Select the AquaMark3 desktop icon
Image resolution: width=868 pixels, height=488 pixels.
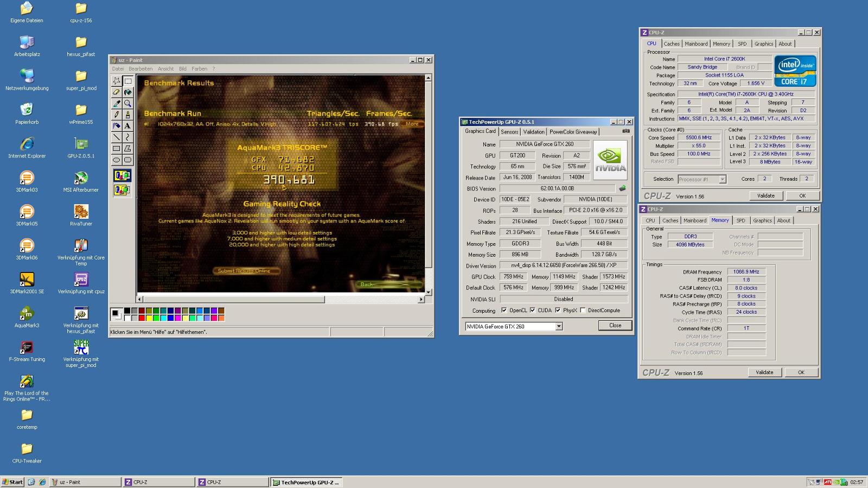(27, 317)
